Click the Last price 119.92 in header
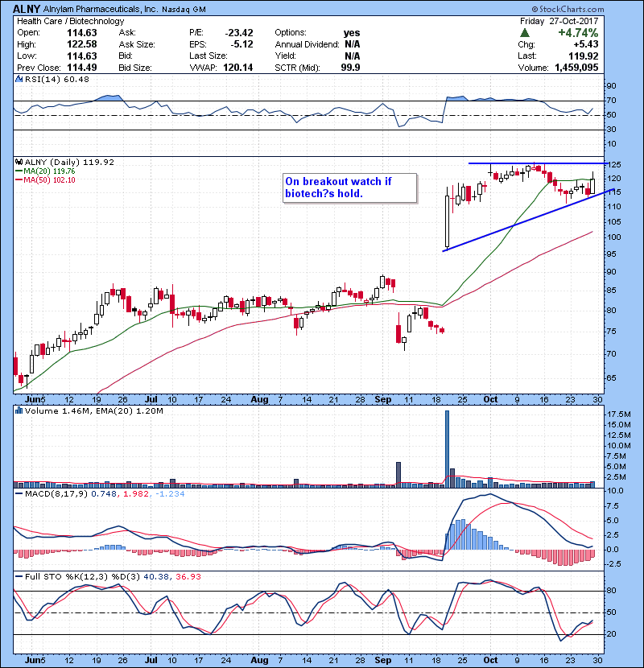The height and width of the screenshot is (668, 644). click(x=583, y=56)
